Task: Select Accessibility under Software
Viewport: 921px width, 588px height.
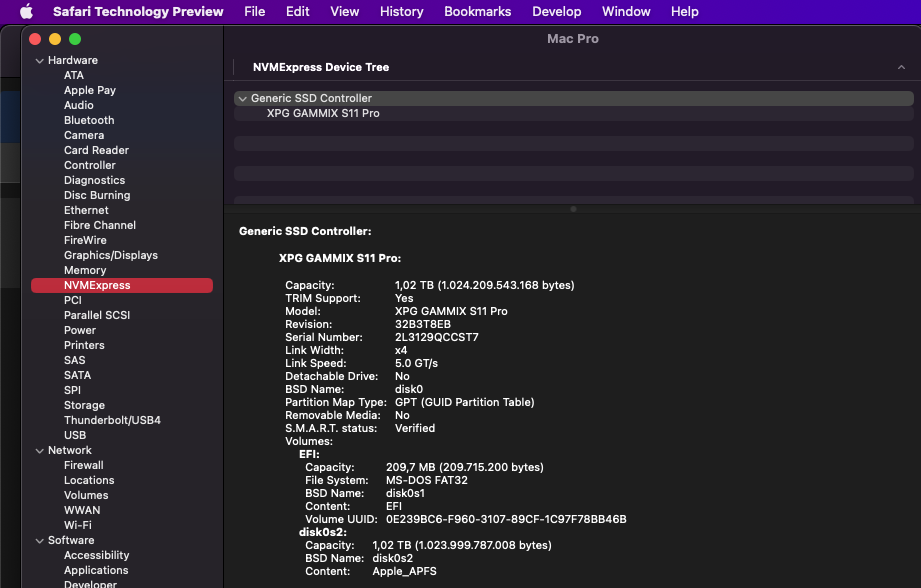Action: point(96,555)
